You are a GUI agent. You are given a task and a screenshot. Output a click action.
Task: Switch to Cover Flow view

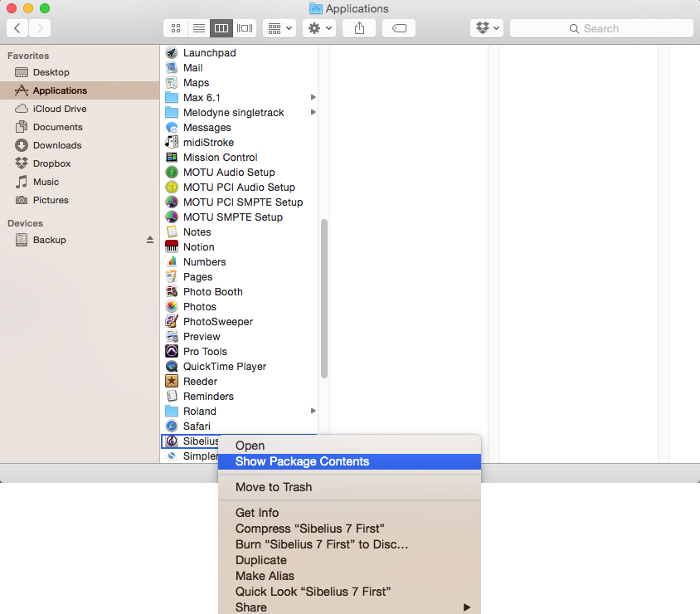pyautogui.click(x=245, y=28)
